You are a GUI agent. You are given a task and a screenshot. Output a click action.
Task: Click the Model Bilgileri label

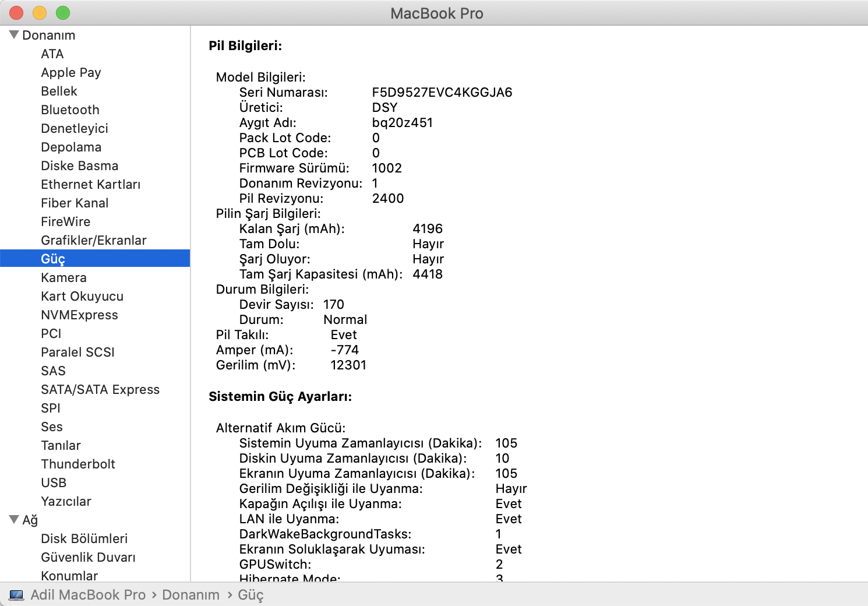click(x=260, y=77)
